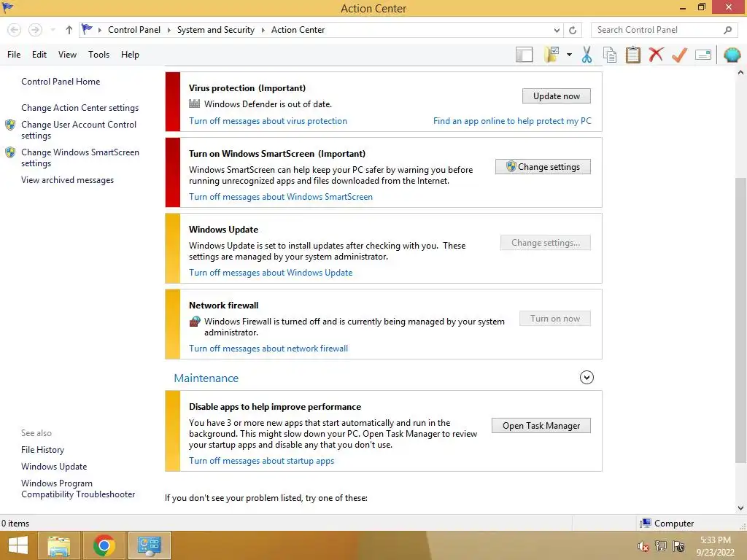This screenshot has height=560, width=747.
Task: Click the Maintenance section heading
Action: (206, 378)
